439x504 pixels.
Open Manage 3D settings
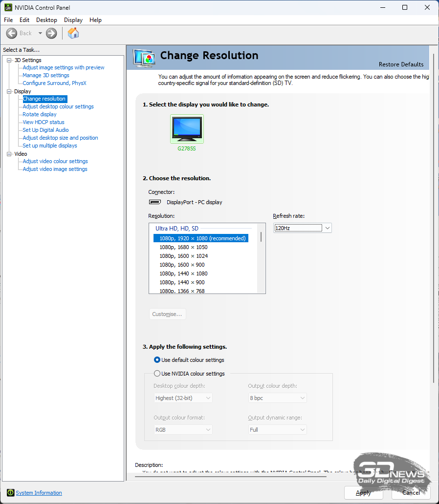click(46, 75)
